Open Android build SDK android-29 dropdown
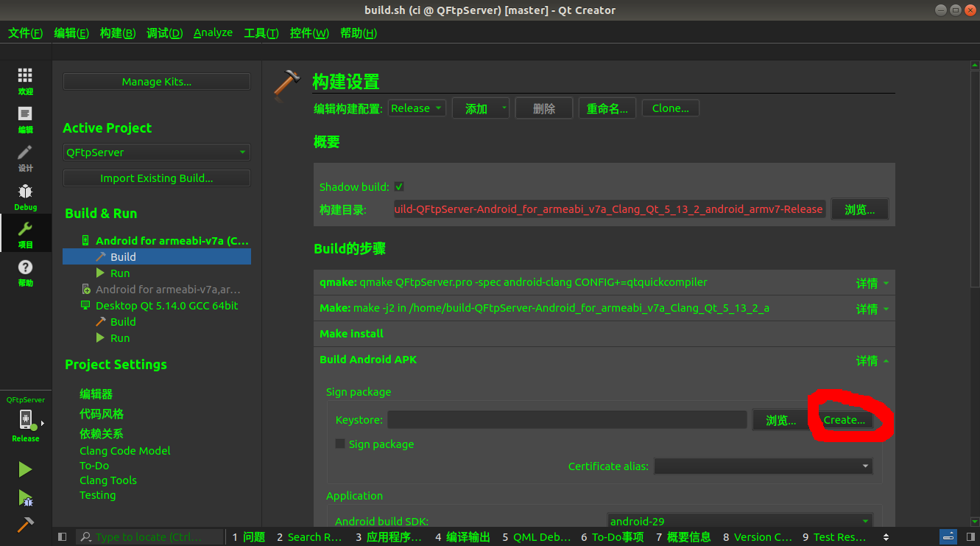 tap(740, 521)
